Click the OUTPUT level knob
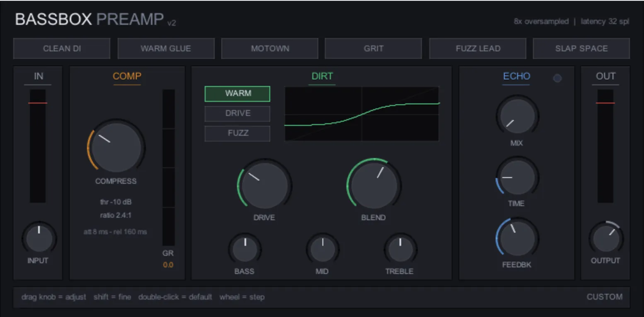Screen dimensions: 644x317 coord(606,238)
